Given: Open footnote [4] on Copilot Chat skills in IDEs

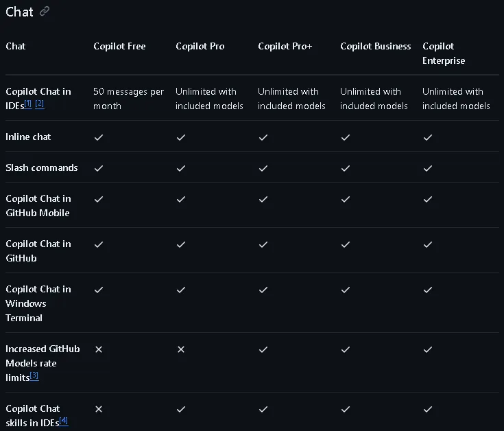Looking at the screenshot, I should tap(64, 421).
